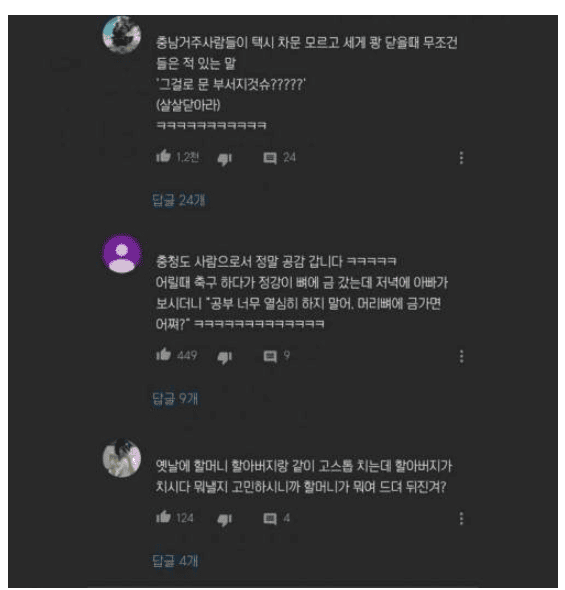Click reply icon showing 4 replies
The width and height of the screenshot is (565, 590).
tap(270, 519)
